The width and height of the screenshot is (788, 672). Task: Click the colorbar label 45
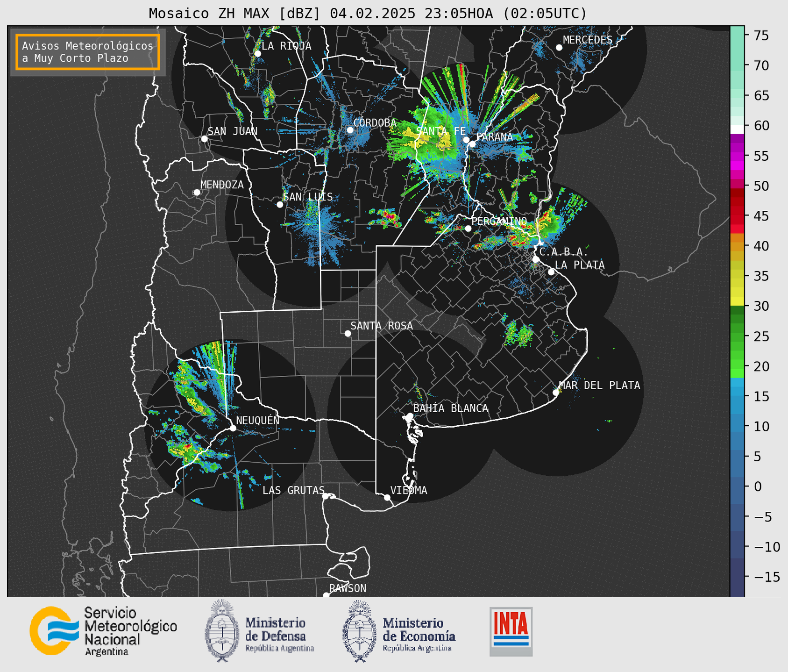(x=761, y=216)
